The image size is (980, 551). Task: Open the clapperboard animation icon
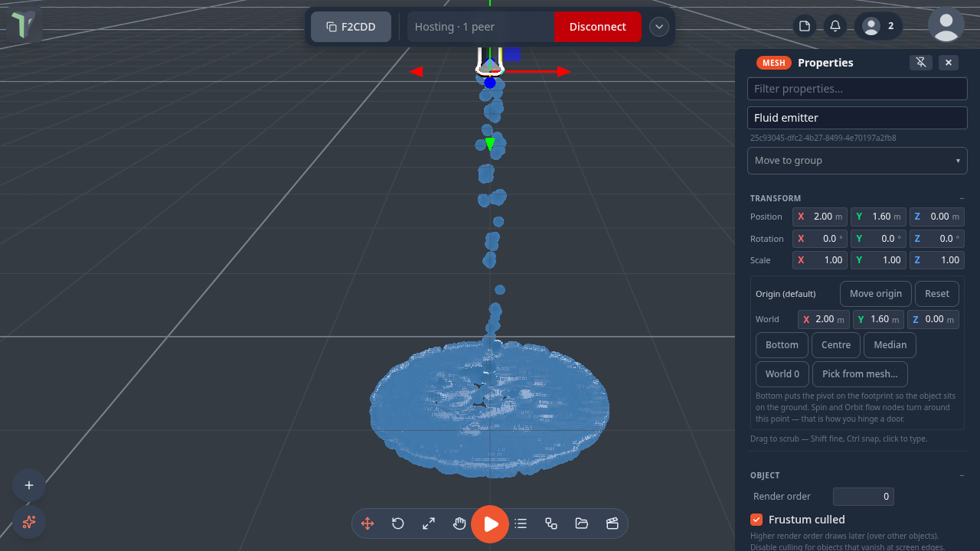point(612,523)
